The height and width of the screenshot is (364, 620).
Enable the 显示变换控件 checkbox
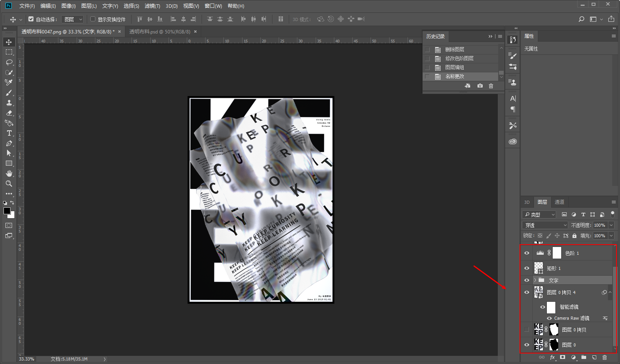tap(93, 19)
